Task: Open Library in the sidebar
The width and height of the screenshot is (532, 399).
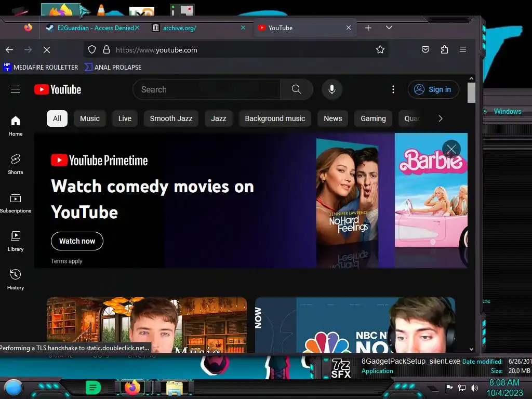Action: tap(16, 241)
